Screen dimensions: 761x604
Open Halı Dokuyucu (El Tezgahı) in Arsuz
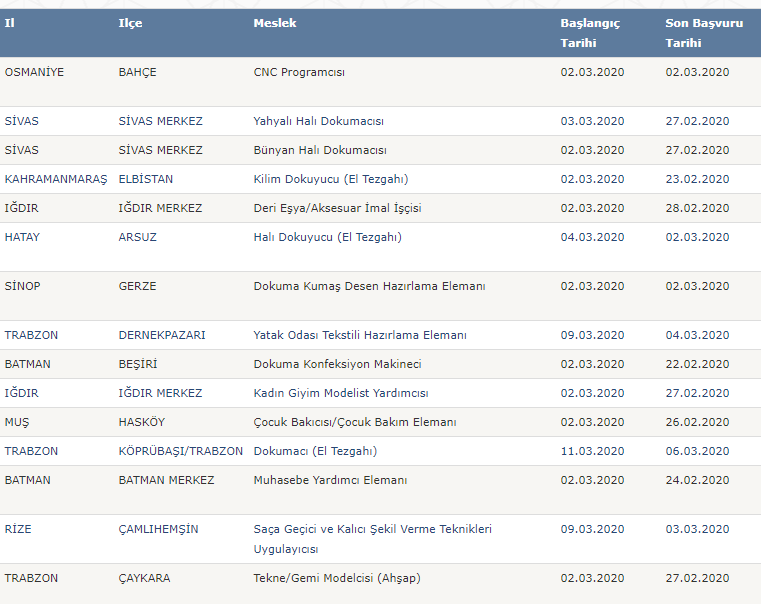[x=328, y=237]
